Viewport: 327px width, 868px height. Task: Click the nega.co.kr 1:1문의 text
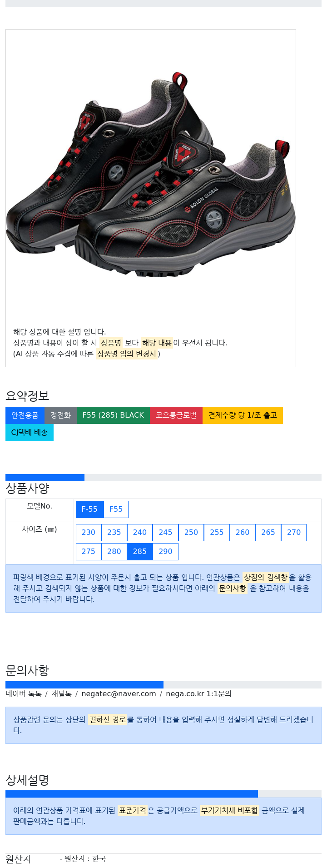coord(198,693)
